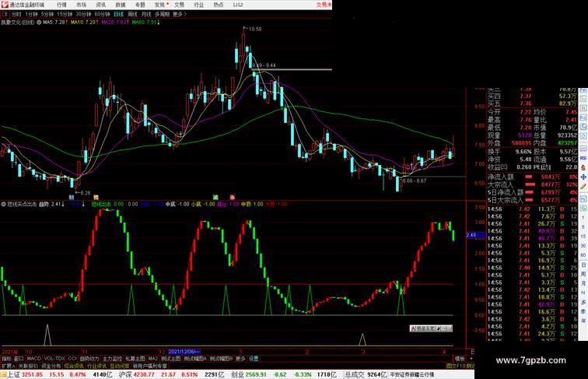Image resolution: width=588 pixels, height=379 pixels.
Task: Click the 窗口 button in indicator bar
Action: point(19,359)
